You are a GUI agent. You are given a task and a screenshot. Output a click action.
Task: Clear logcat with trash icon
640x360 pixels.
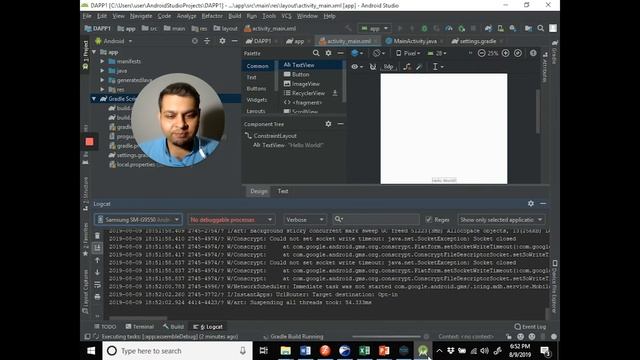coord(97,236)
